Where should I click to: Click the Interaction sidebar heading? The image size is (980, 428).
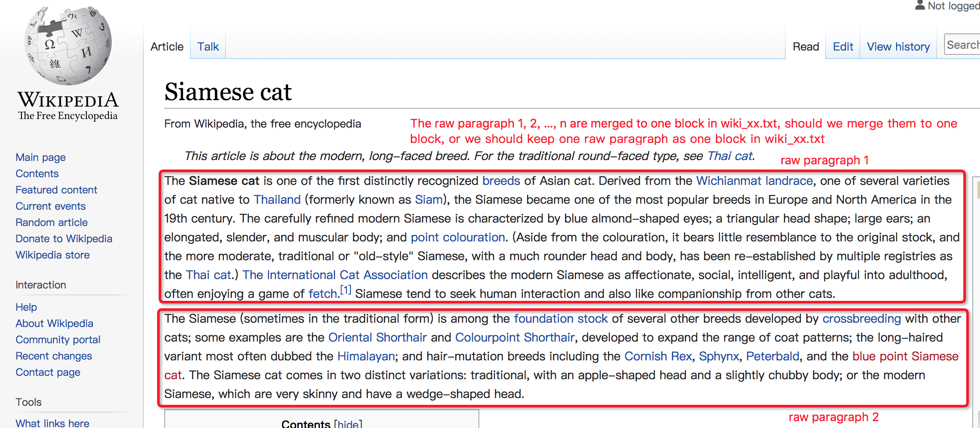[41, 285]
